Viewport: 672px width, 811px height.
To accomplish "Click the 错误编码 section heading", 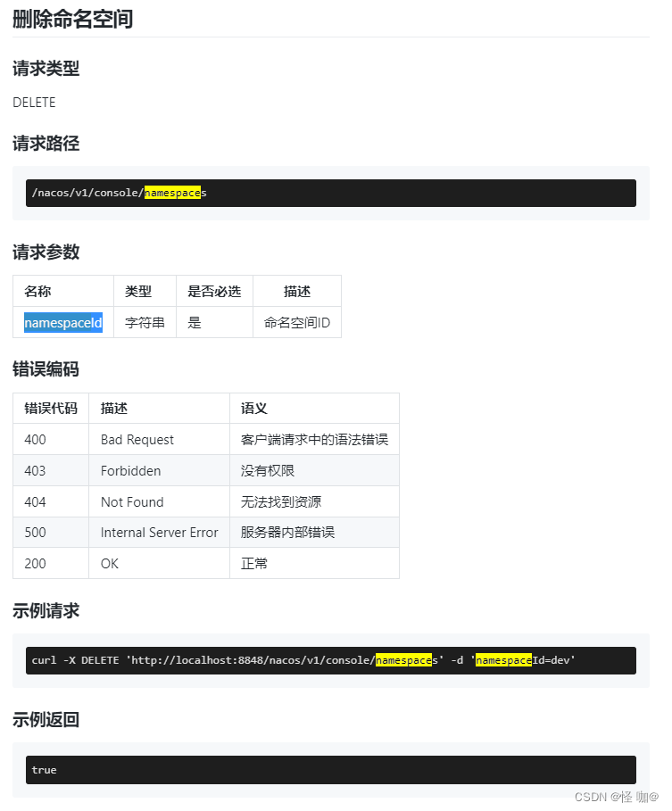I will (x=46, y=369).
